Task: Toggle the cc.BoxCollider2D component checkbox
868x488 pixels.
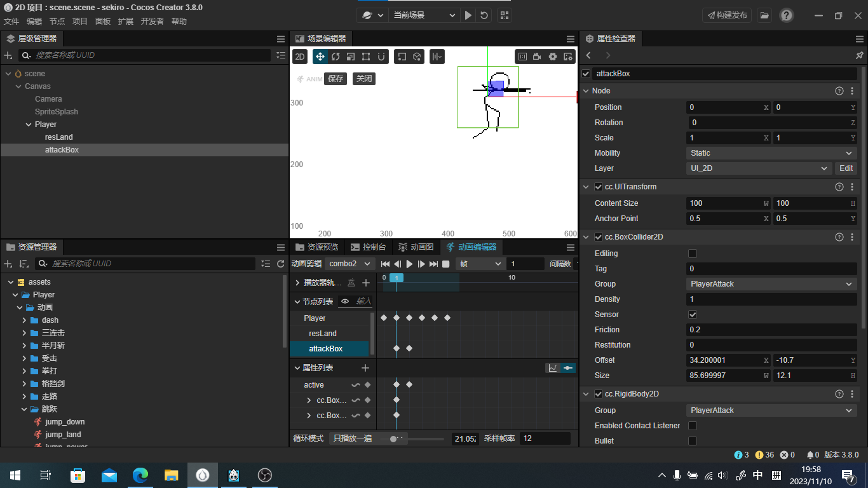Action: (x=598, y=237)
